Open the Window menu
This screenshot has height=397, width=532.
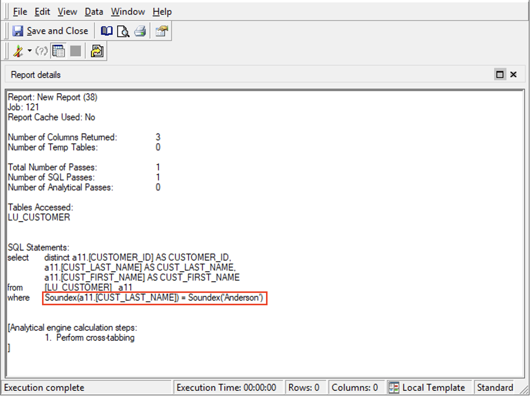[x=128, y=12]
